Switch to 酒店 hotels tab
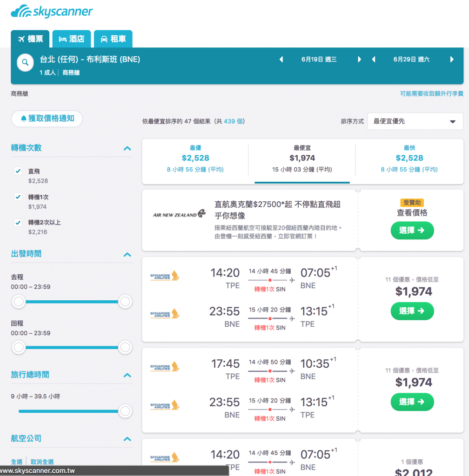The image size is (469, 476). click(x=71, y=39)
